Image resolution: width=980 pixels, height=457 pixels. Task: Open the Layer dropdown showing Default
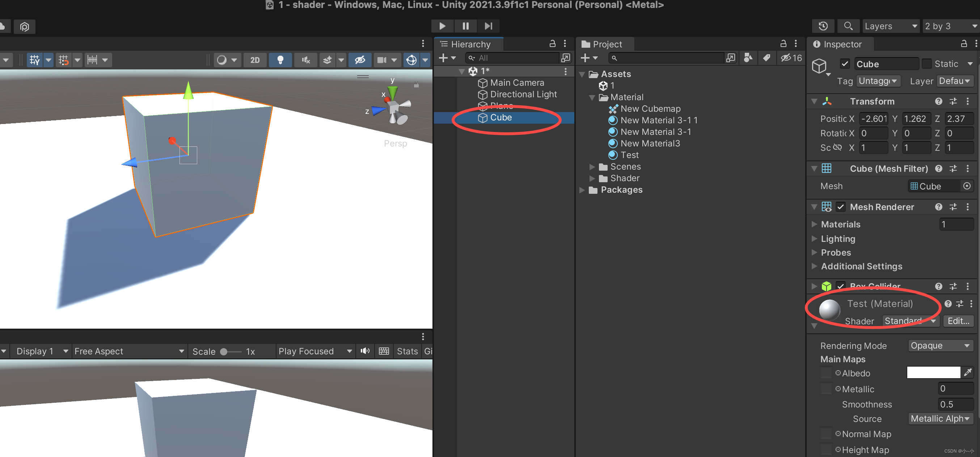coord(955,81)
